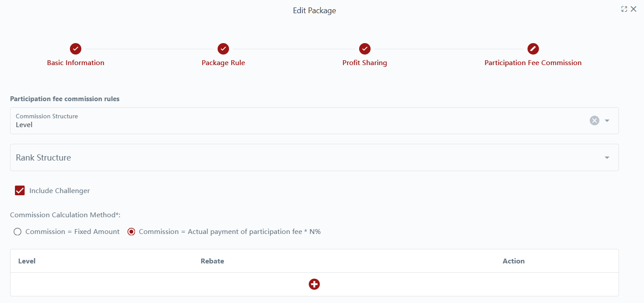Clear the Commission Structure selection

[594, 120]
